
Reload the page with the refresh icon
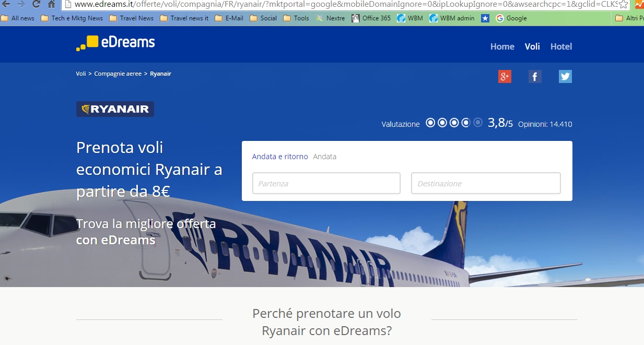pos(36,4)
